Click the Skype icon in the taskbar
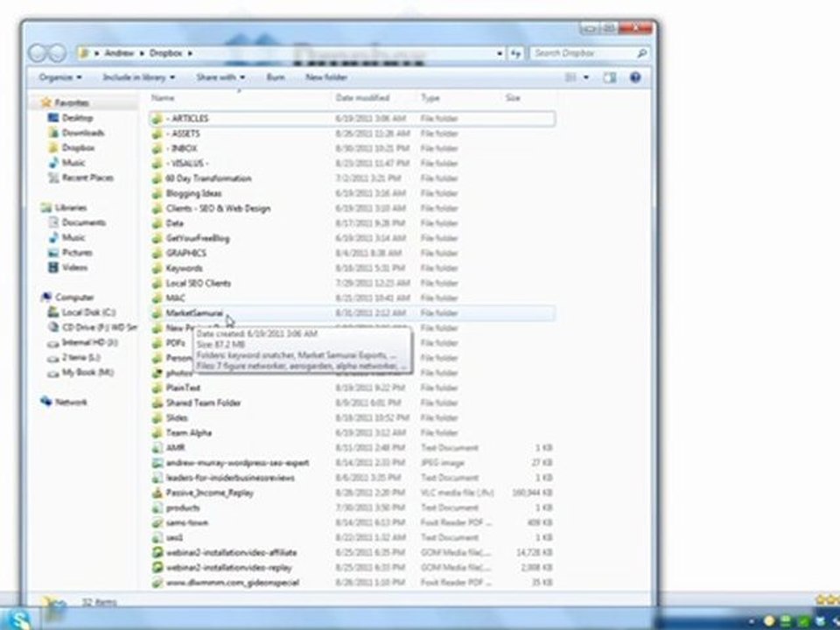The image size is (840, 630). tap(19, 619)
